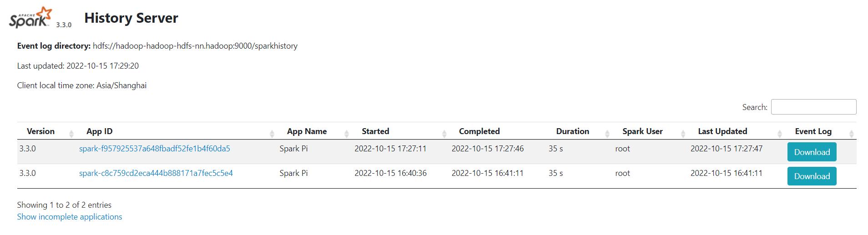Viewport: 868px width, 235px height.
Task: Sort table by Completed column header
Action: tap(479, 131)
